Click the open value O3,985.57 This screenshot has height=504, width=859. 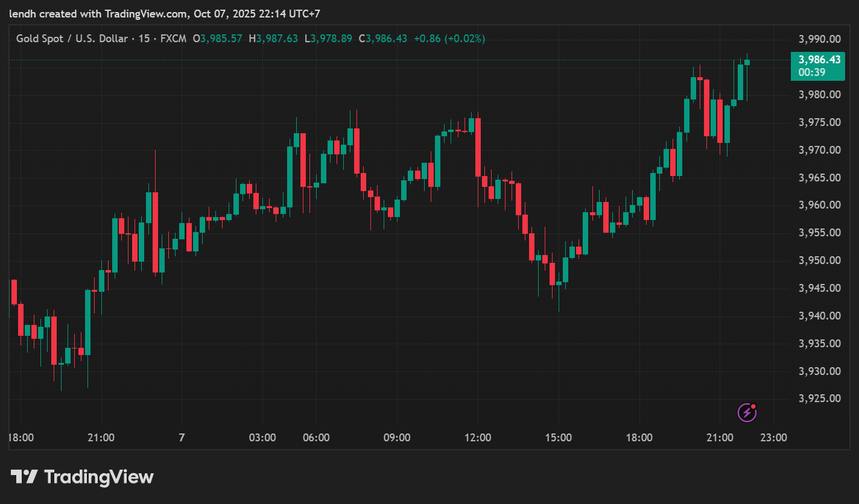tap(217, 39)
